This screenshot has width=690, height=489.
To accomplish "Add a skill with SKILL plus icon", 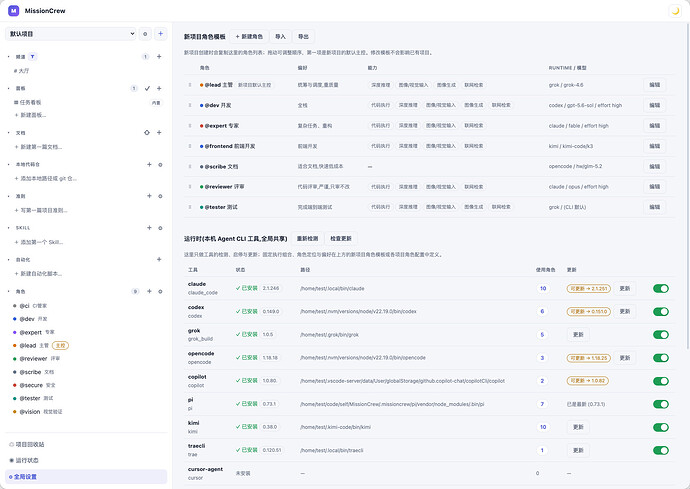I will tap(149, 228).
